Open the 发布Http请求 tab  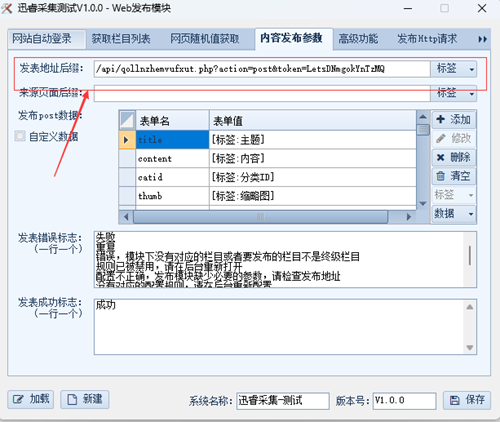click(427, 39)
